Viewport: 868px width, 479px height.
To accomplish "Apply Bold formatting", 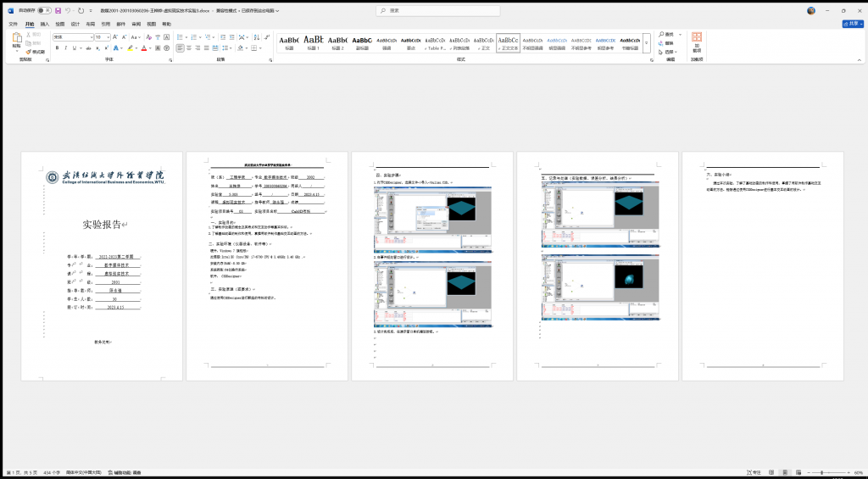I will 57,48.
